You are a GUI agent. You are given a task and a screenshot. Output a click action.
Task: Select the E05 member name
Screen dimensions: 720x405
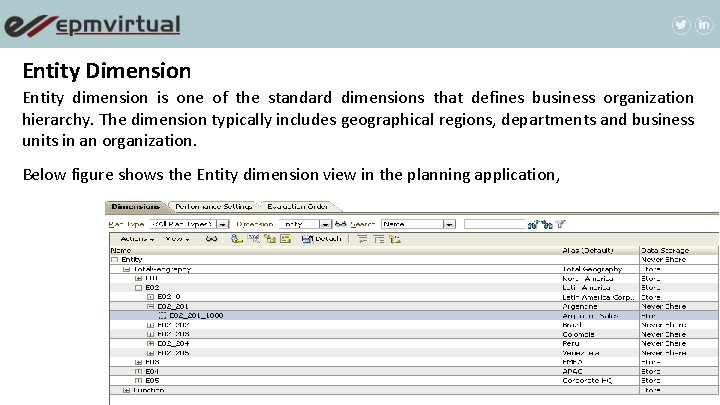[152, 381]
